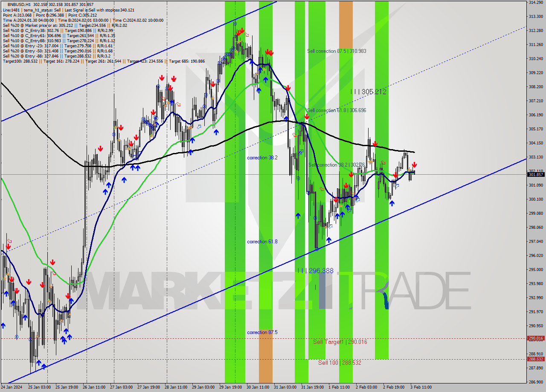Screen dimensions: 546x392
Task: Click the 306.190 price axis label
Action: pyautogui.click(x=535, y=115)
